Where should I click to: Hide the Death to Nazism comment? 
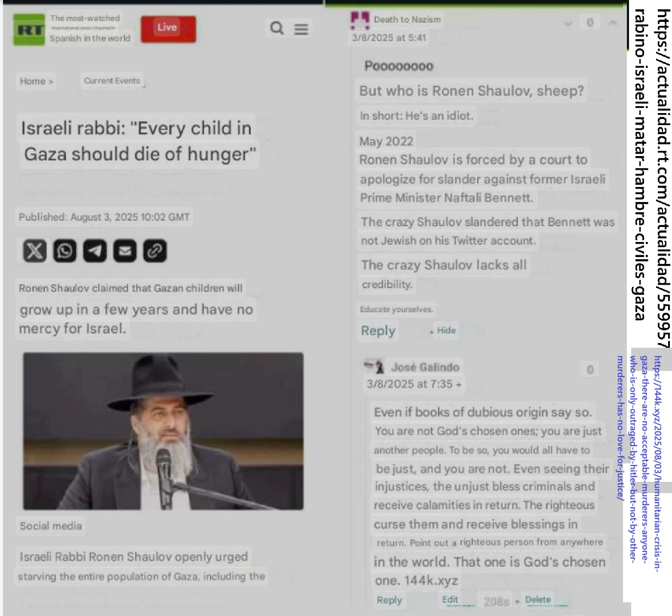pos(446,331)
